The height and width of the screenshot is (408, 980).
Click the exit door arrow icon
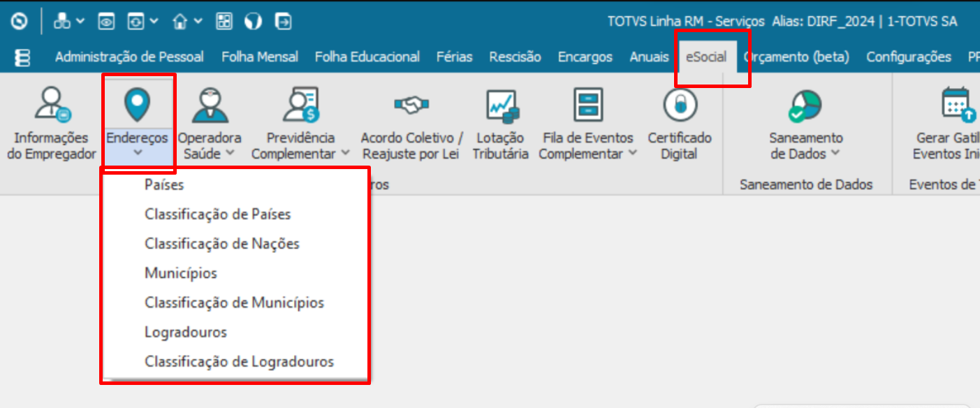click(x=283, y=22)
